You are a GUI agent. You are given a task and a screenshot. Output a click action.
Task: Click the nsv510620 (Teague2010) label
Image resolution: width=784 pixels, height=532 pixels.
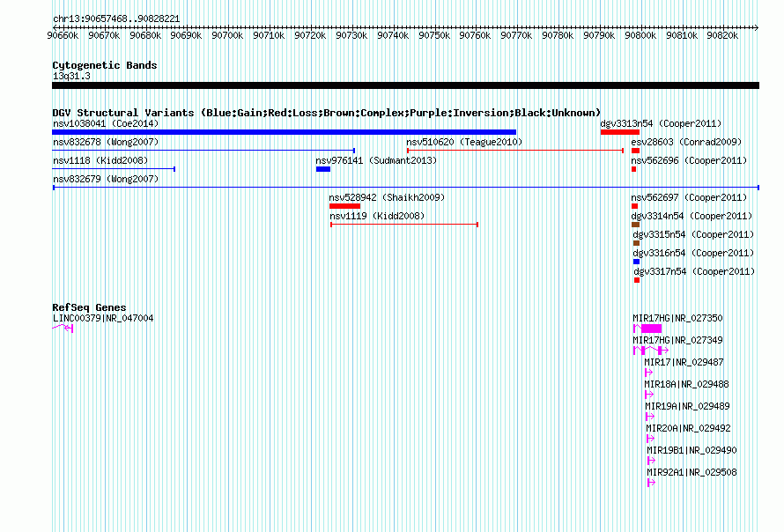pos(464,142)
